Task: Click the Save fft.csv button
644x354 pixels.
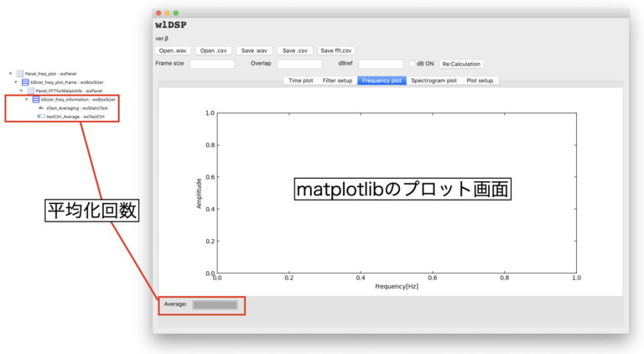Action: tap(337, 49)
